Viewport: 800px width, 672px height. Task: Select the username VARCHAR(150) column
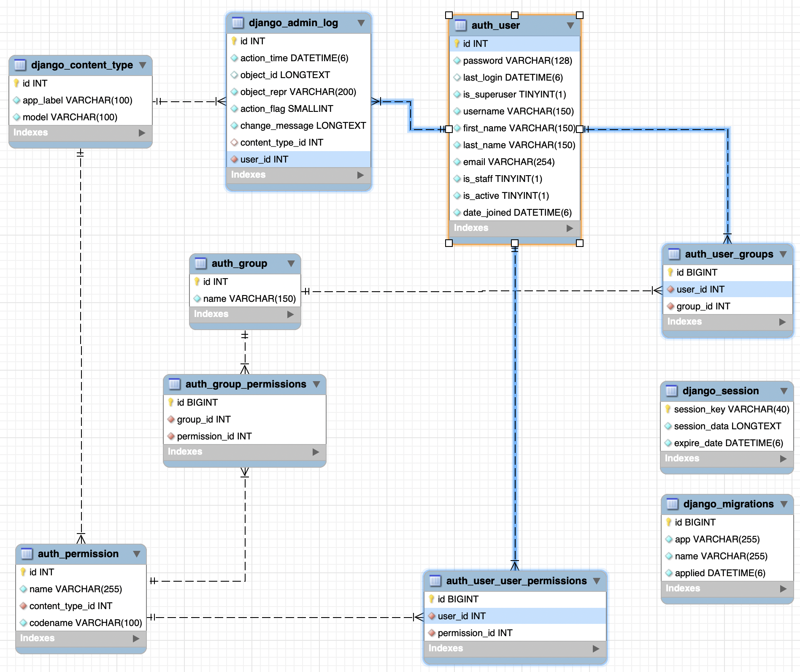pyautogui.click(x=515, y=111)
